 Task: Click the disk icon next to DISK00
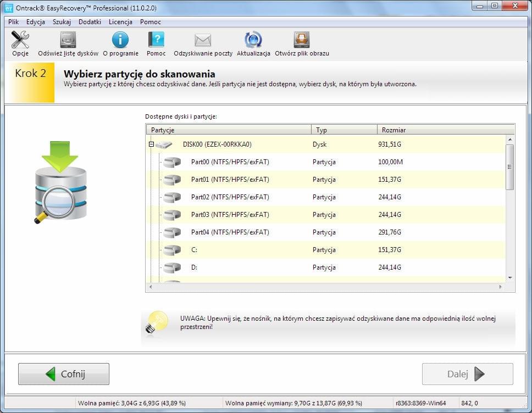click(163, 144)
